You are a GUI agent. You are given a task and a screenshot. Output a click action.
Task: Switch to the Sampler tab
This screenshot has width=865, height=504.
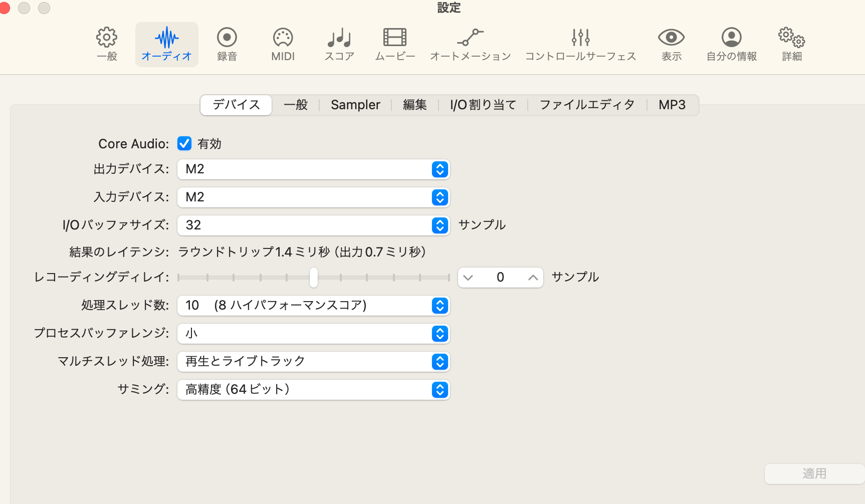click(x=355, y=105)
